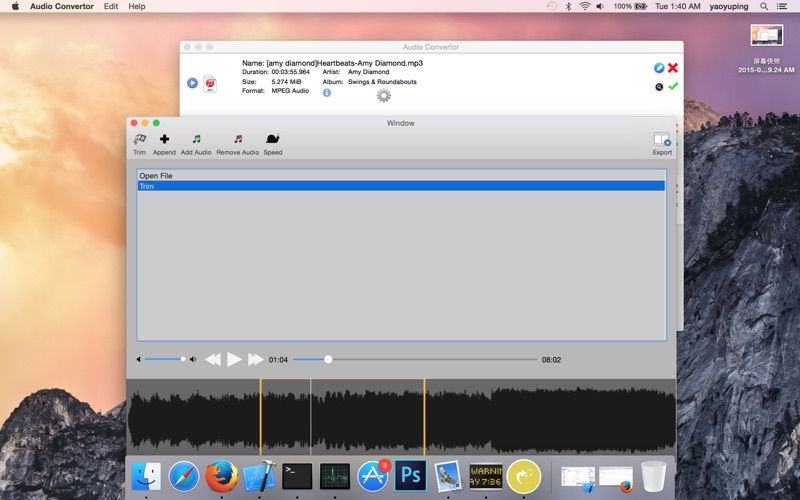The width and height of the screenshot is (800, 500).
Task: Open Photoshop from the Dock
Action: point(411,476)
